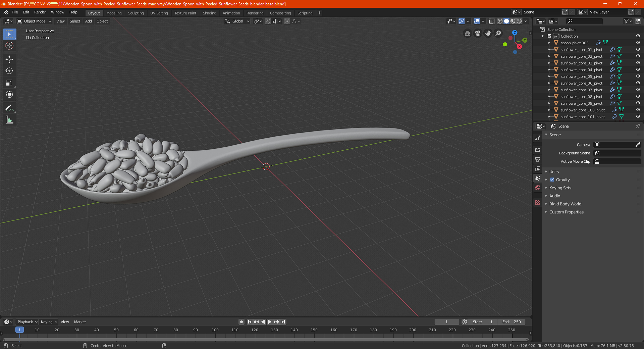Toggle snapping magnet
The image size is (644, 349).
coord(268,21)
